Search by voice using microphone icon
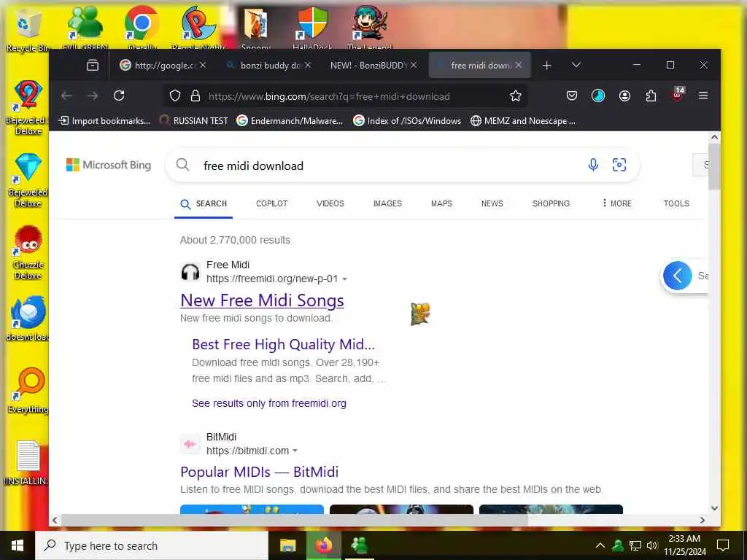 pyautogui.click(x=593, y=165)
